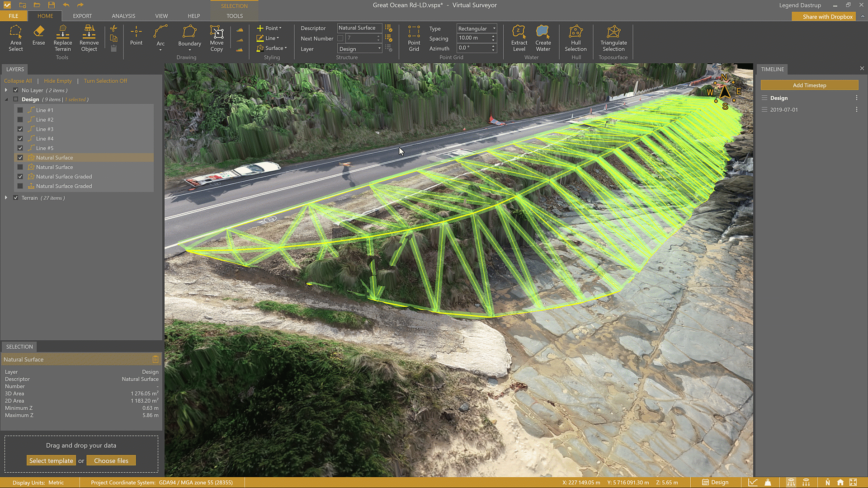Screen dimensions: 868x488
Task: Open the Type Rectangular dropdown
Action: (476, 28)
